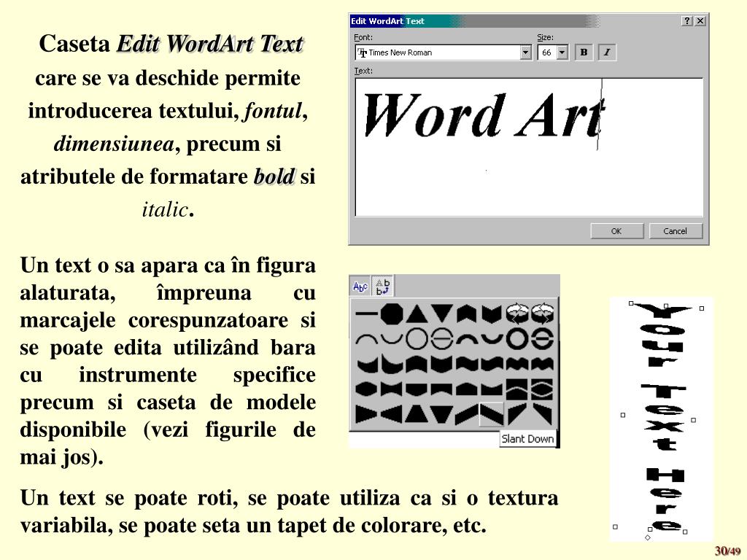747x560 pixels.
Task: Open the Font dropdown arrow
Action: click(x=525, y=52)
